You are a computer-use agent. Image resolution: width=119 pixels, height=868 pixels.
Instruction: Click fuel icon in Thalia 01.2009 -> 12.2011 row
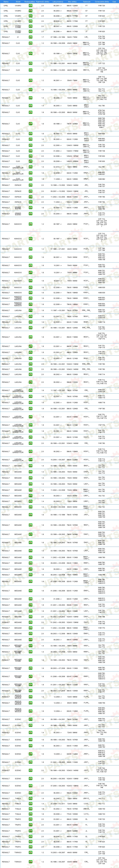(x=30, y=804)
